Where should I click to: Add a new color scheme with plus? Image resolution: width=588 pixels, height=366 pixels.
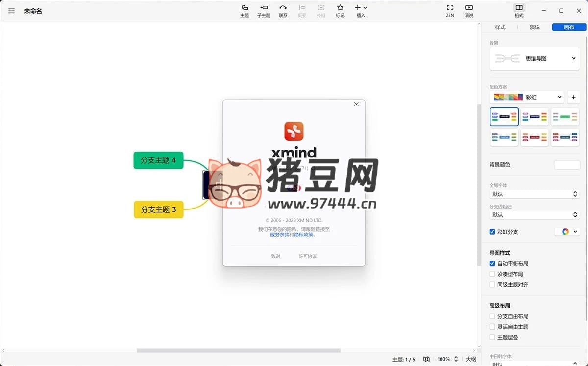point(574,97)
